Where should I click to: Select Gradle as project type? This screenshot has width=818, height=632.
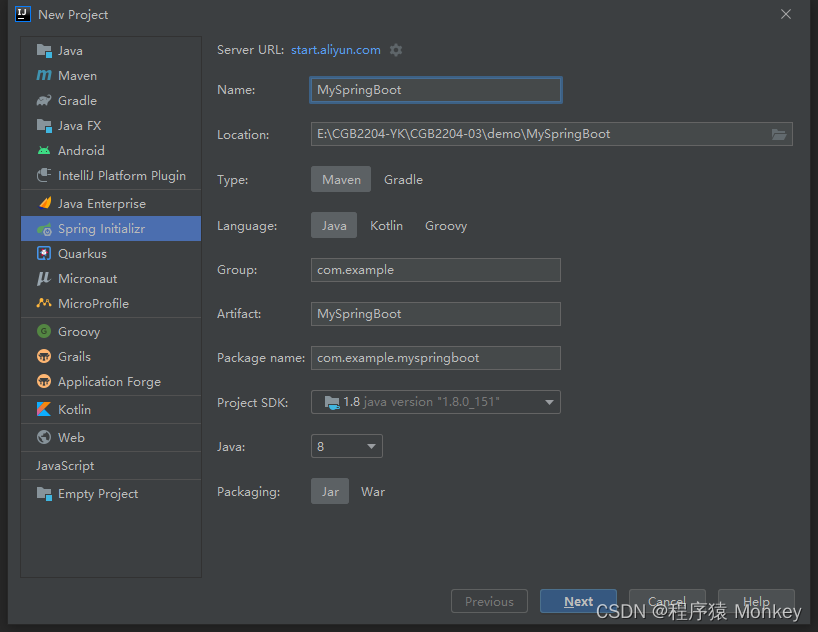(403, 179)
